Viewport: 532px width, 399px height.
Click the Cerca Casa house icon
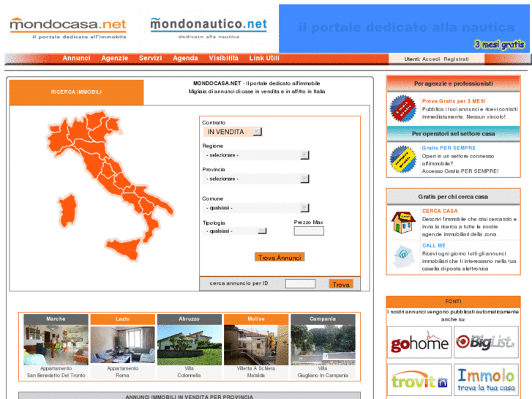[403, 223]
